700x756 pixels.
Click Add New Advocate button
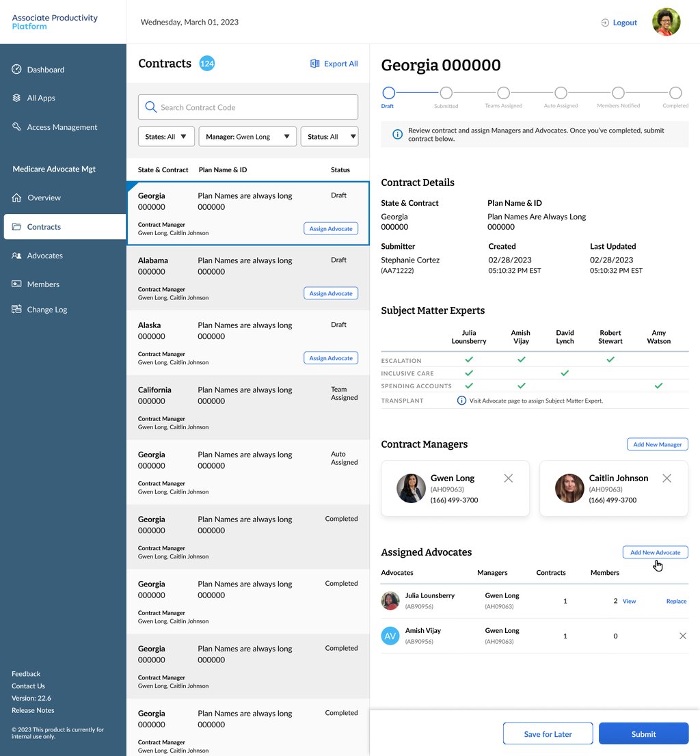[x=655, y=552]
